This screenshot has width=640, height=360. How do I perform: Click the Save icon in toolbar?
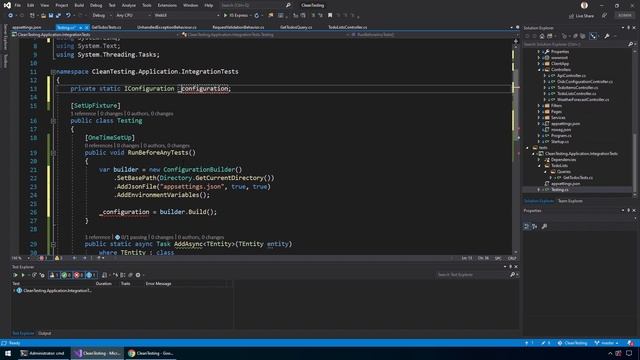click(51, 16)
